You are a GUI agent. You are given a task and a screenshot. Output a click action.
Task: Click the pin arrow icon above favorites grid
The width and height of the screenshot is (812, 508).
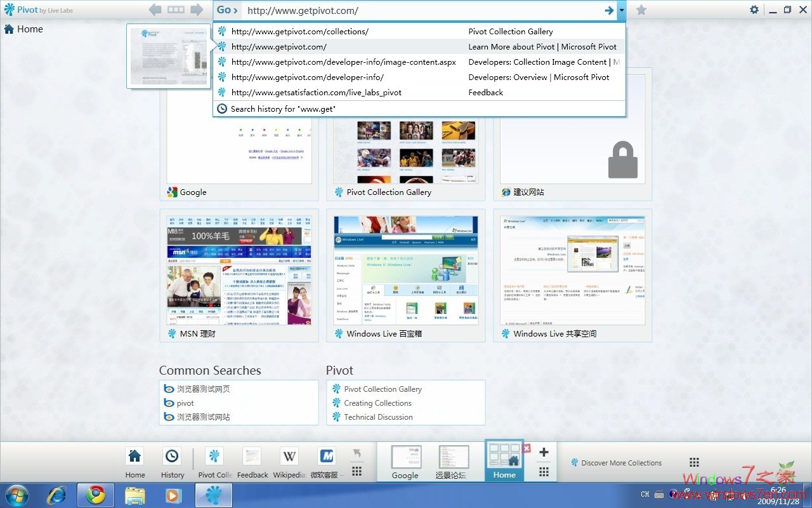[x=357, y=453]
